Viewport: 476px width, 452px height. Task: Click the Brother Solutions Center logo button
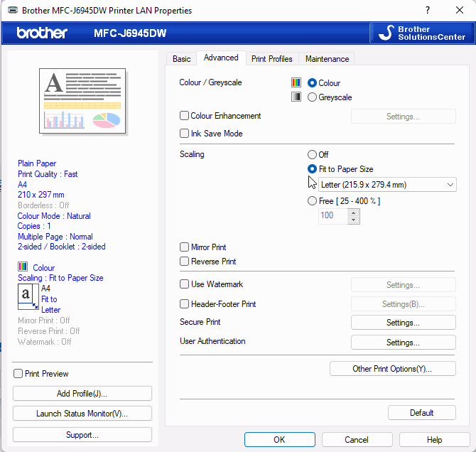(x=422, y=33)
